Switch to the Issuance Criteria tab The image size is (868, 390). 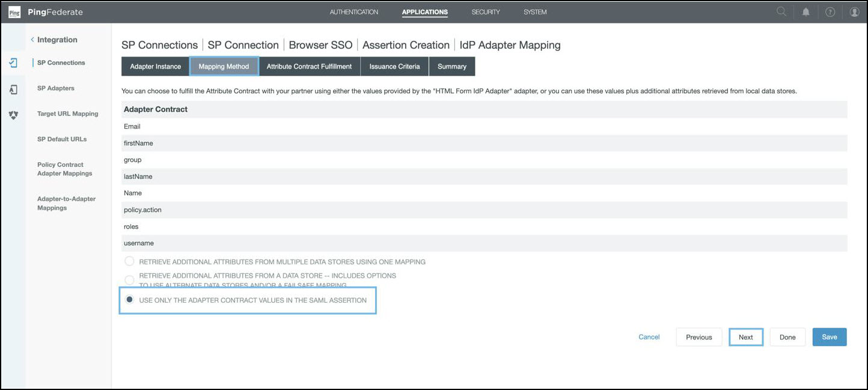(x=394, y=67)
